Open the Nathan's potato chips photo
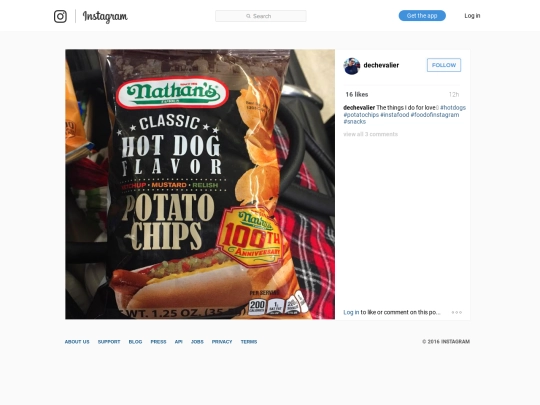540x405 pixels. click(x=200, y=184)
